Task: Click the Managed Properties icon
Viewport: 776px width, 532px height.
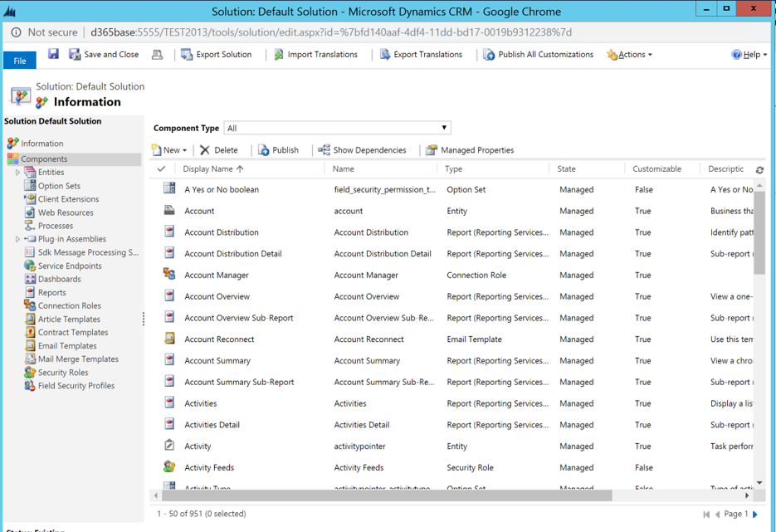Action: point(432,150)
